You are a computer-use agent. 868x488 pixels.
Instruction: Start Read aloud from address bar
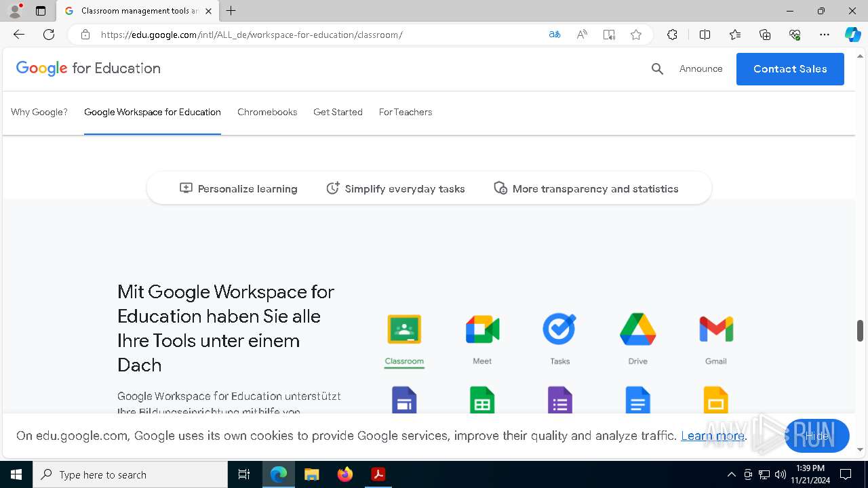coord(582,35)
